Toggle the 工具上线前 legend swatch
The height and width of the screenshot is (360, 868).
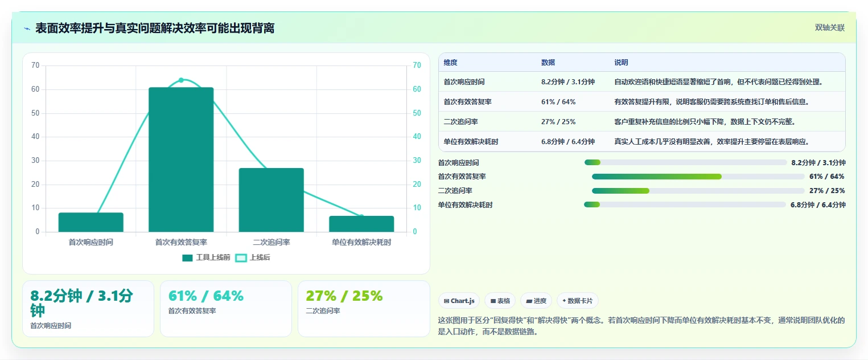tap(188, 258)
